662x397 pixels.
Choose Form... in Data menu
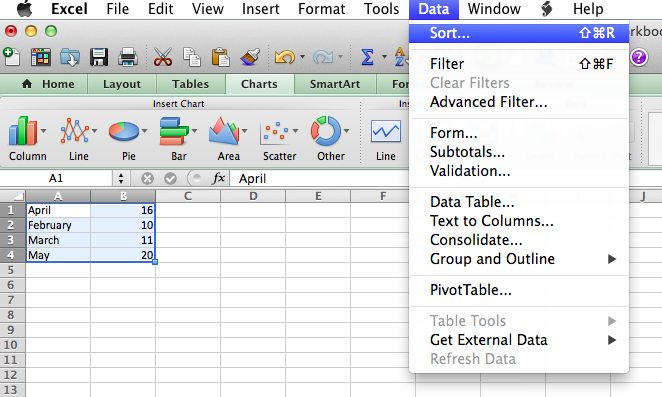[519, 133]
